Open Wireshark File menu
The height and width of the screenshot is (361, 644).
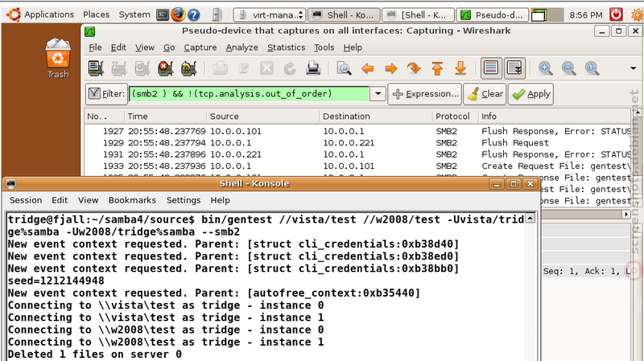click(x=95, y=47)
